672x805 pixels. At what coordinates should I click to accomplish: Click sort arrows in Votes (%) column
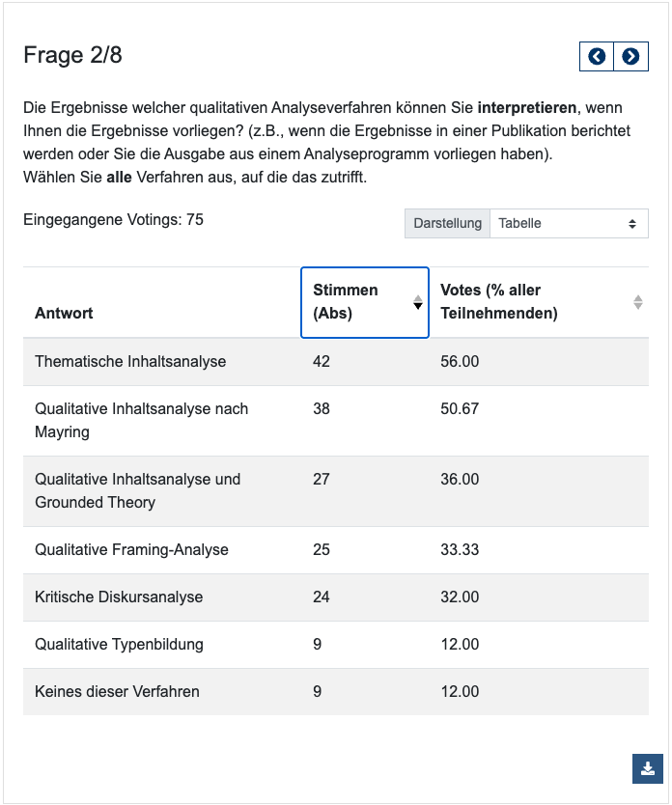(637, 302)
